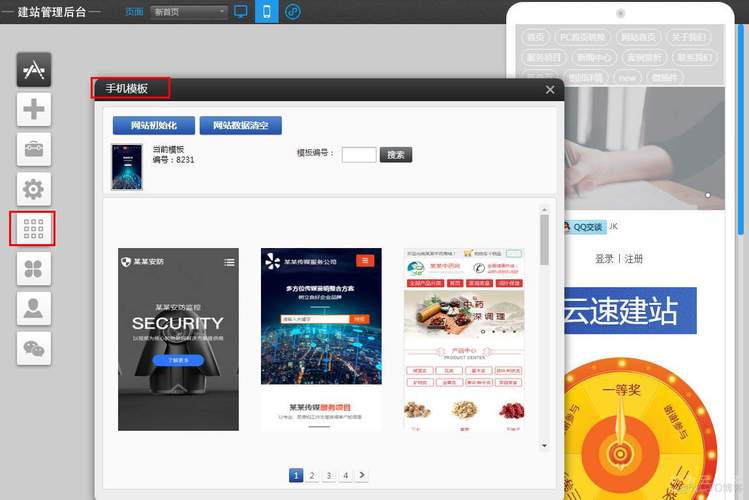749x500 pixels.
Task: Open the gear settings sidebar icon
Action: click(33, 189)
